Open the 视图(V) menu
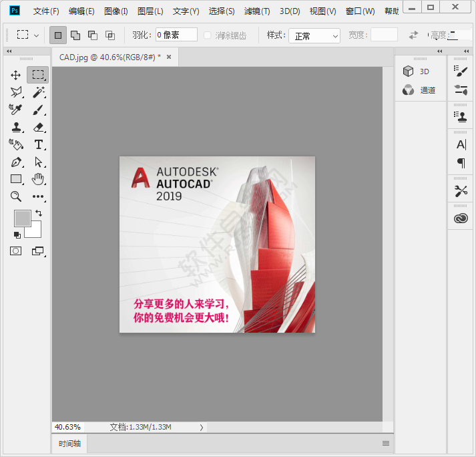The height and width of the screenshot is (457, 476). 322,11
